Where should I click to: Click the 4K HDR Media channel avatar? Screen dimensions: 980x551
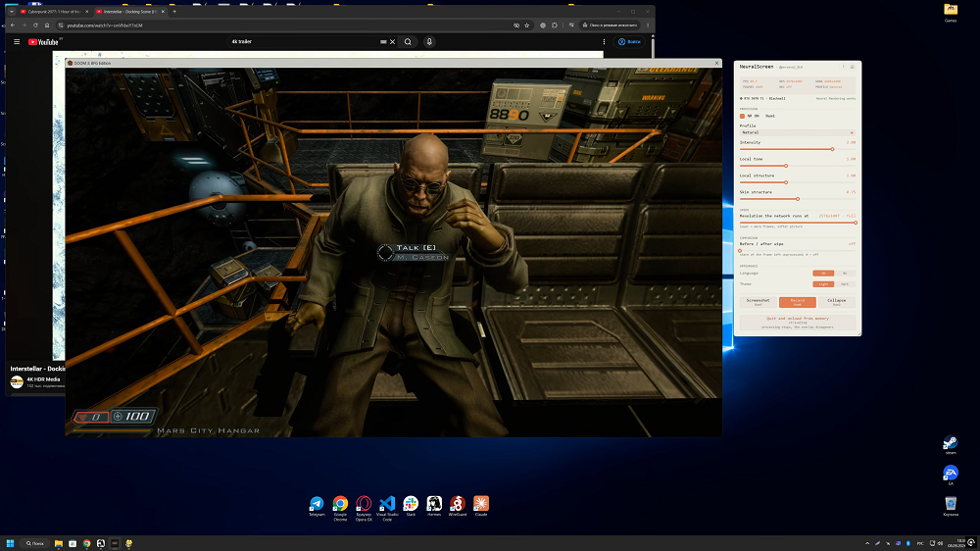(x=17, y=381)
